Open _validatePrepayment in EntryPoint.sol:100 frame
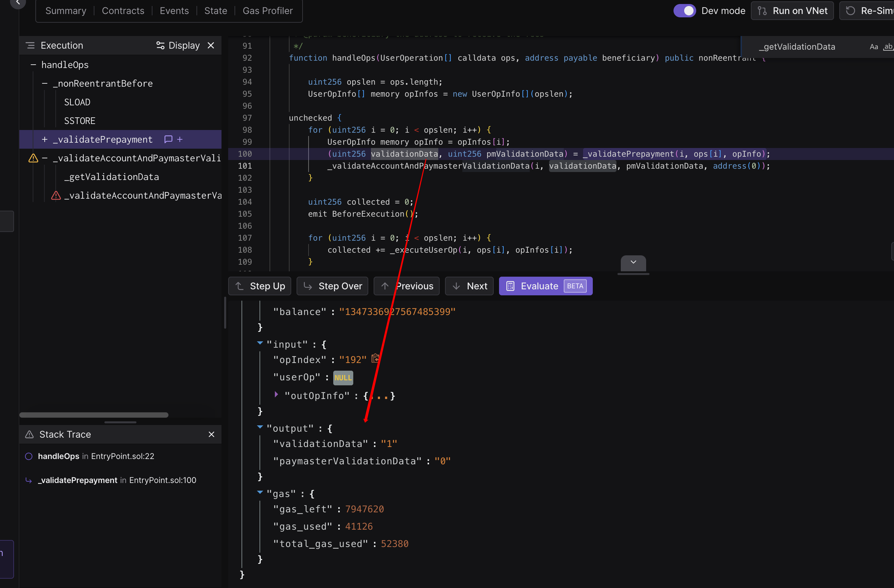 point(117,480)
